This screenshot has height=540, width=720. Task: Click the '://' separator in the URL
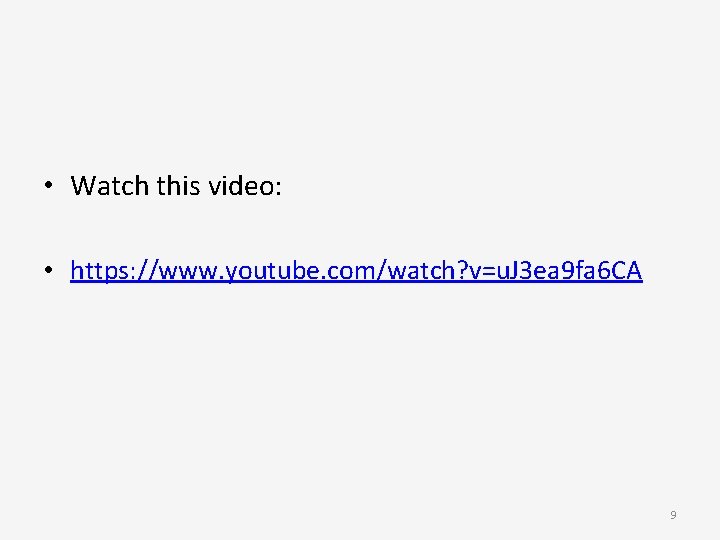coord(142,270)
